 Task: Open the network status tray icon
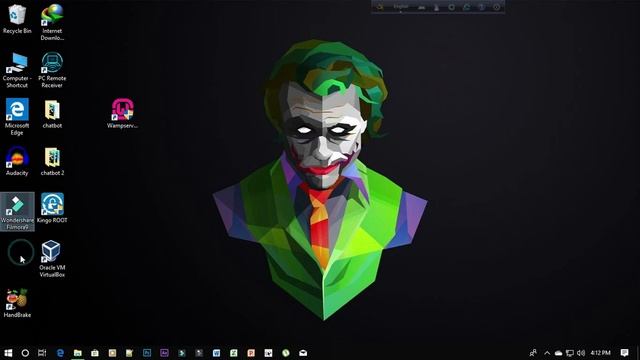point(570,353)
